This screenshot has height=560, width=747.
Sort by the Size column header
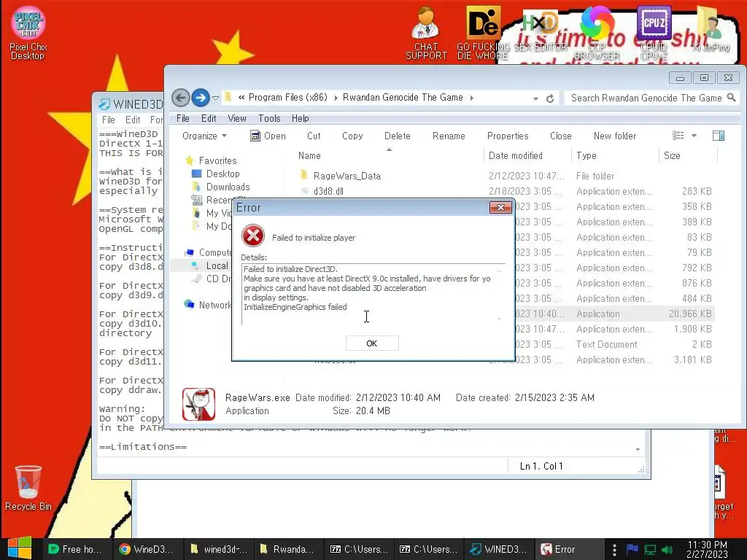672,156
